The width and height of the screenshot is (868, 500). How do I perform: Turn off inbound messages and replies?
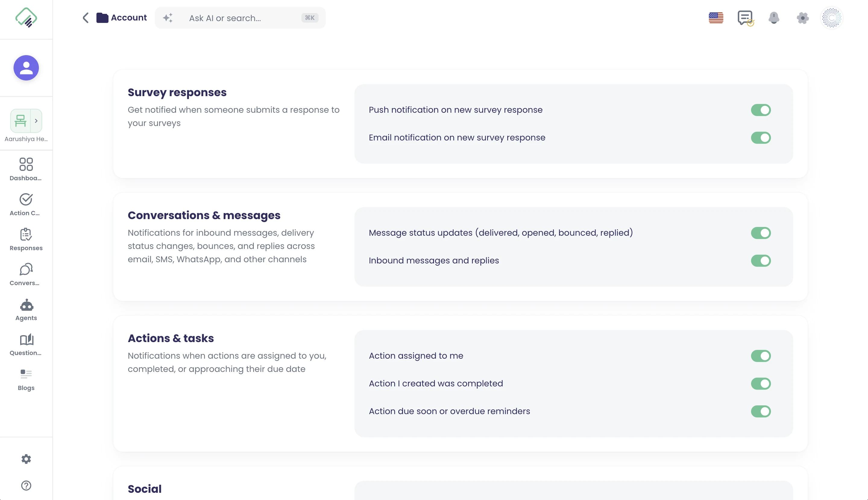(x=760, y=261)
